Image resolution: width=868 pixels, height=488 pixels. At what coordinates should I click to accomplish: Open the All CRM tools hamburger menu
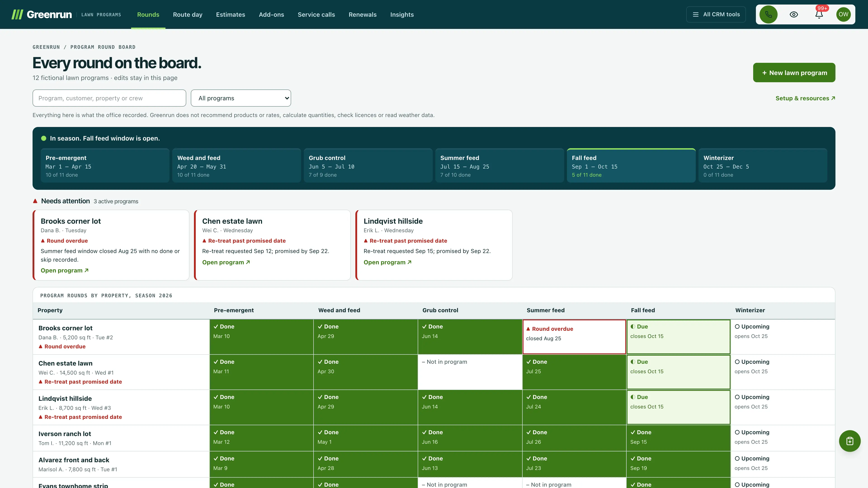716,14
